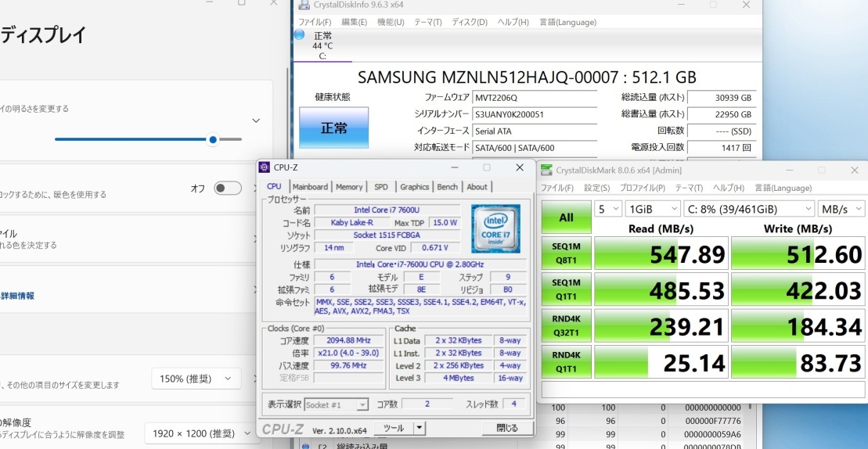Click the core speed value 2094.88 MHz
This screenshot has width=868, height=449.
(x=349, y=340)
